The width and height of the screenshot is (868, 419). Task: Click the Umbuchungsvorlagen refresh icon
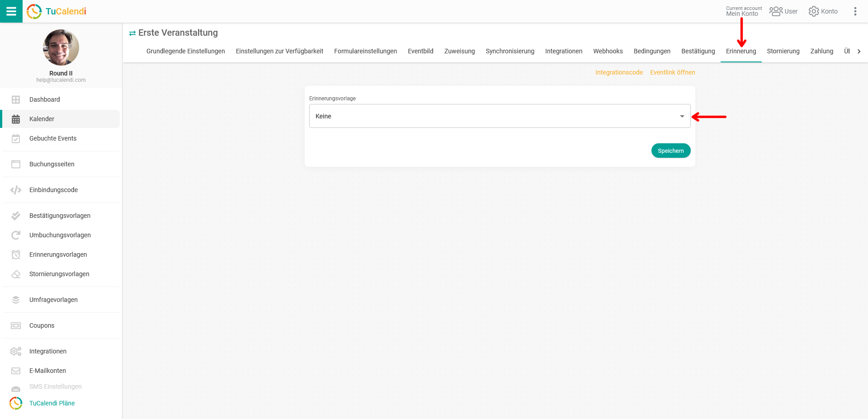(x=16, y=235)
